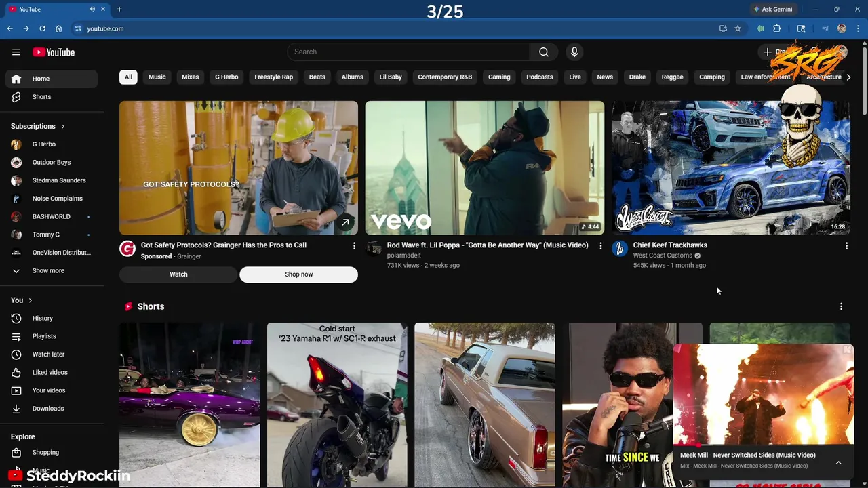The image size is (868, 488).
Task: Open the Stedman Saunders subscription
Action: (52, 180)
